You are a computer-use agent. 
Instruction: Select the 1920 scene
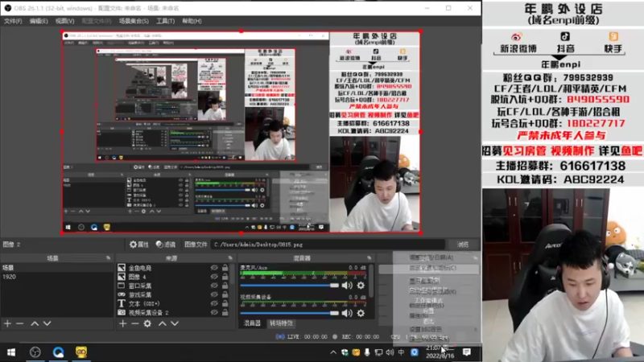pos(56,277)
